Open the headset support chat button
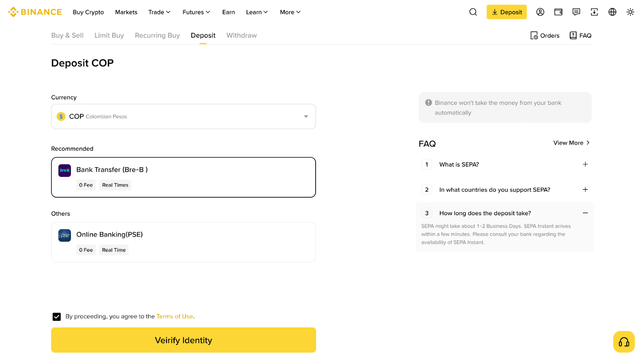Screen dimensions: 644x363 624,342
